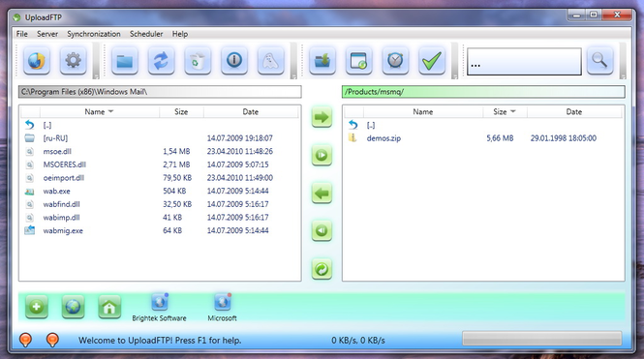Click the search text field

[x=524, y=62]
